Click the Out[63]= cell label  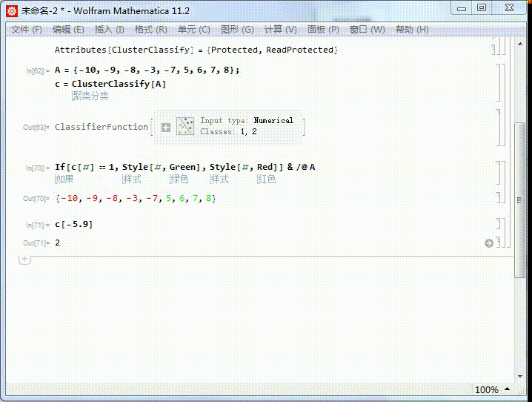click(x=36, y=128)
